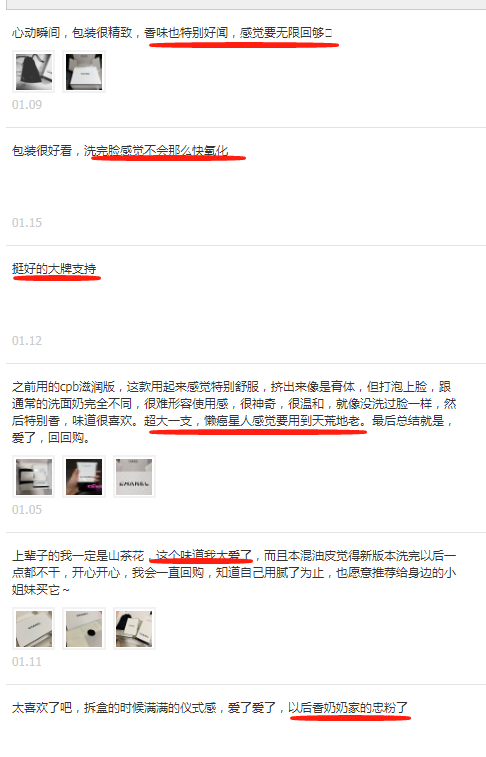View first photo in 01.05 review
The width and height of the screenshot is (486, 757).
(x=34, y=477)
